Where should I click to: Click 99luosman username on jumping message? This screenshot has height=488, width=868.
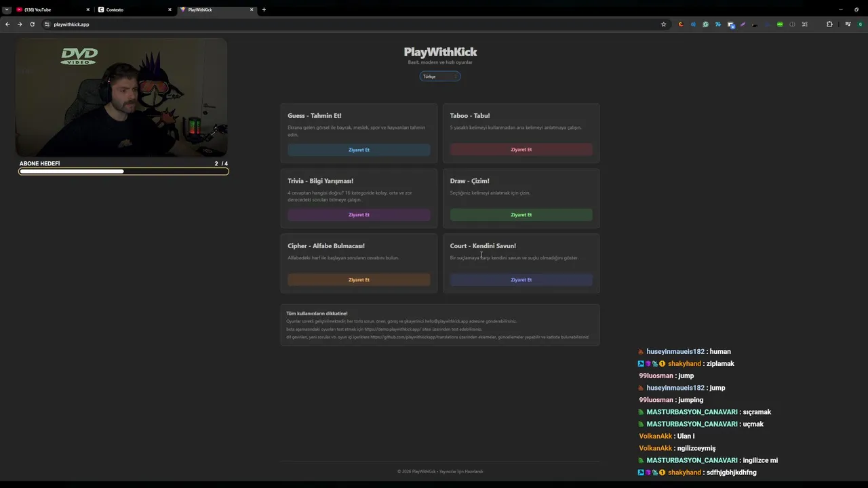pyautogui.click(x=656, y=400)
